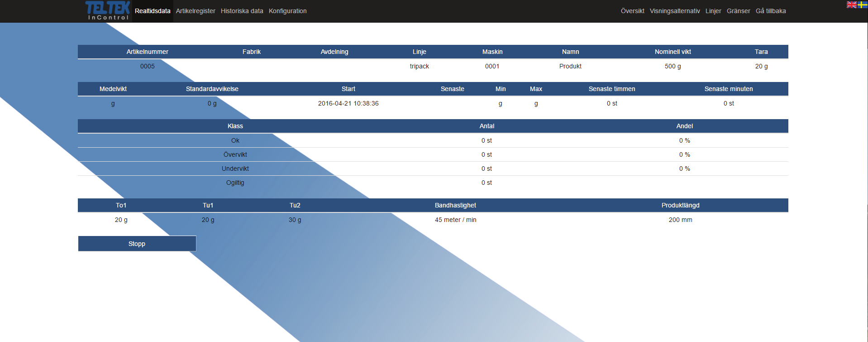Screen dimensions: 868x342
Task: Click the Maskin column header
Action: 492,52
